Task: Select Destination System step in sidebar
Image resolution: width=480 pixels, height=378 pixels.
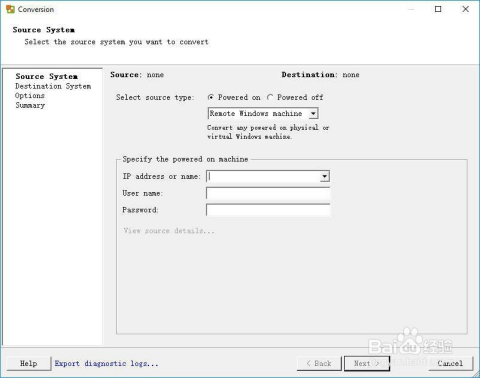Action: coord(53,86)
